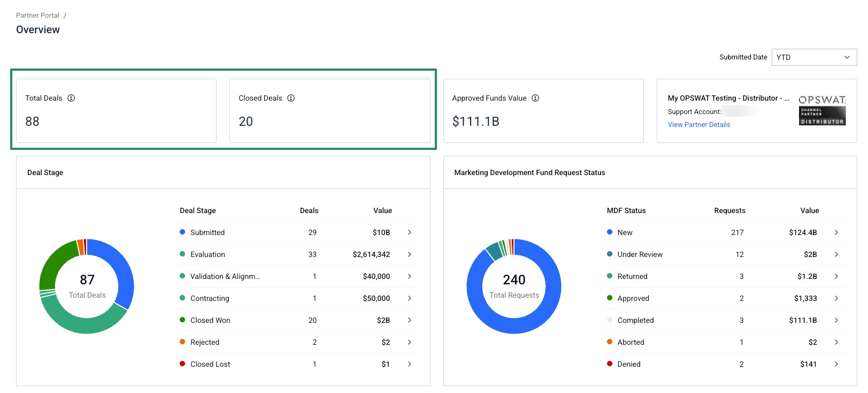Open the View Partner Details link
This screenshot has width=868, height=393.
coord(698,125)
